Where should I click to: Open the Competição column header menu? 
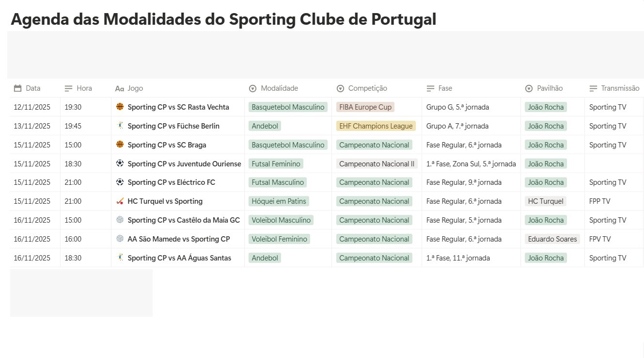pos(367,88)
